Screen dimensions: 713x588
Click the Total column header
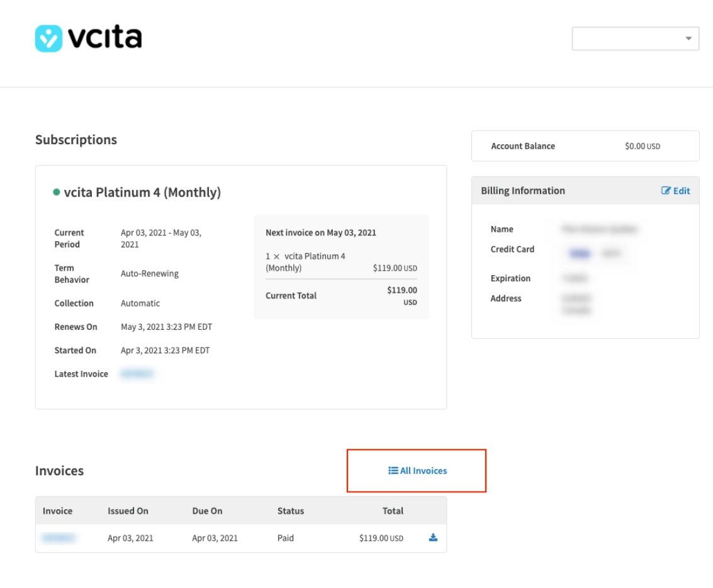point(393,511)
